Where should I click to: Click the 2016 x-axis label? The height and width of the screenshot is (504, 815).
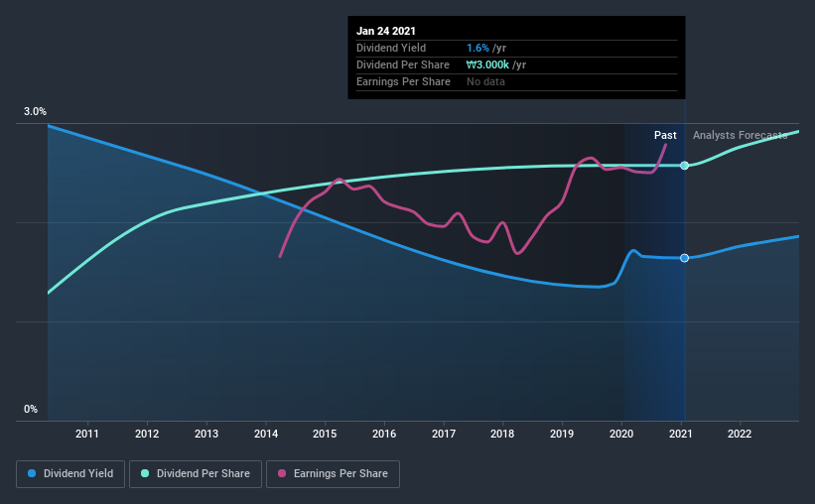click(x=384, y=434)
